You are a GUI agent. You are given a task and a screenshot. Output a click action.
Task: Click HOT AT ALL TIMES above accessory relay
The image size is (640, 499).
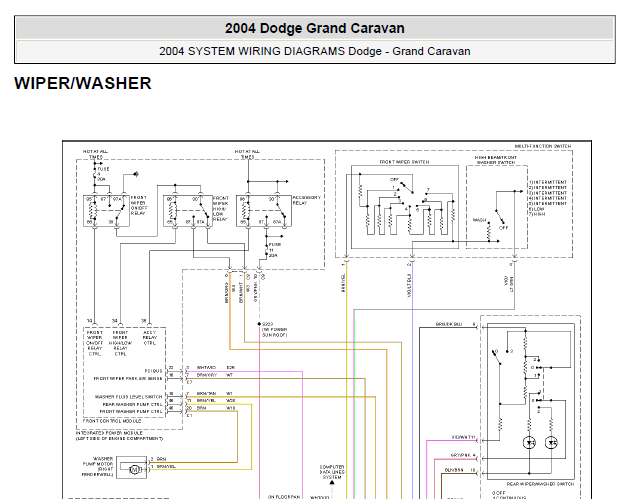tap(247, 154)
